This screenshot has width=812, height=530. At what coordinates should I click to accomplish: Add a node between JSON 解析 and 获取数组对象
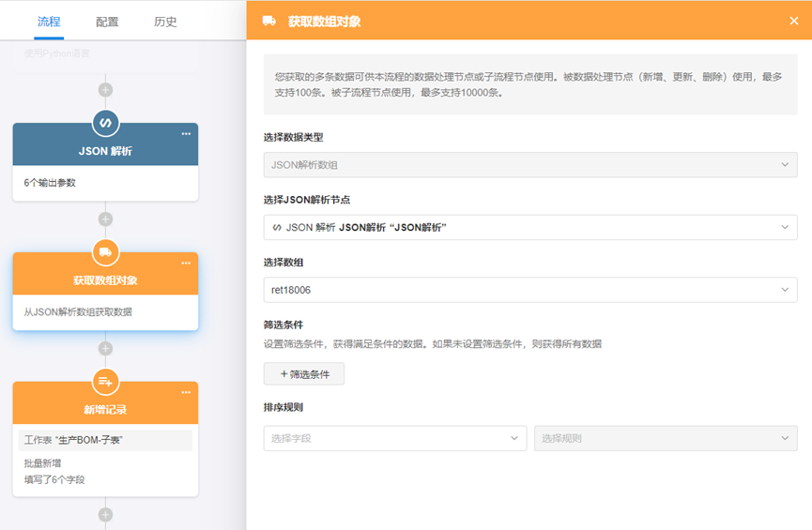point(105,220)
